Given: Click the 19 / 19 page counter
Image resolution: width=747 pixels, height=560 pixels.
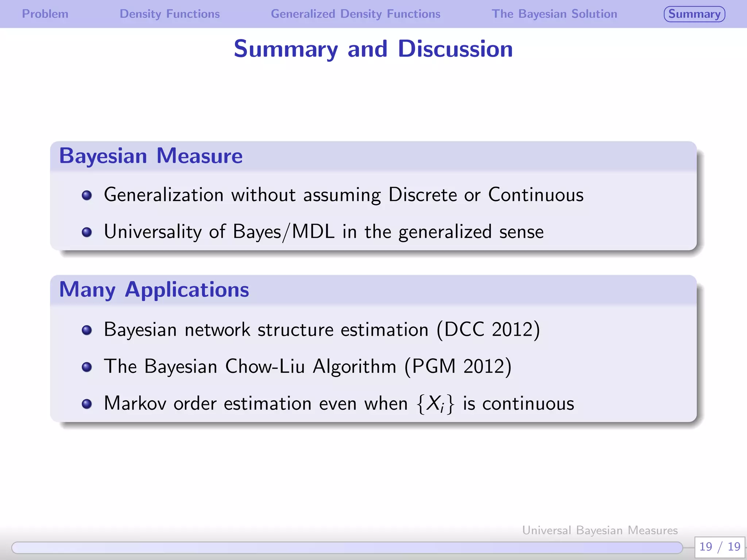Looking at the screenshot, I should coord(720,547).
